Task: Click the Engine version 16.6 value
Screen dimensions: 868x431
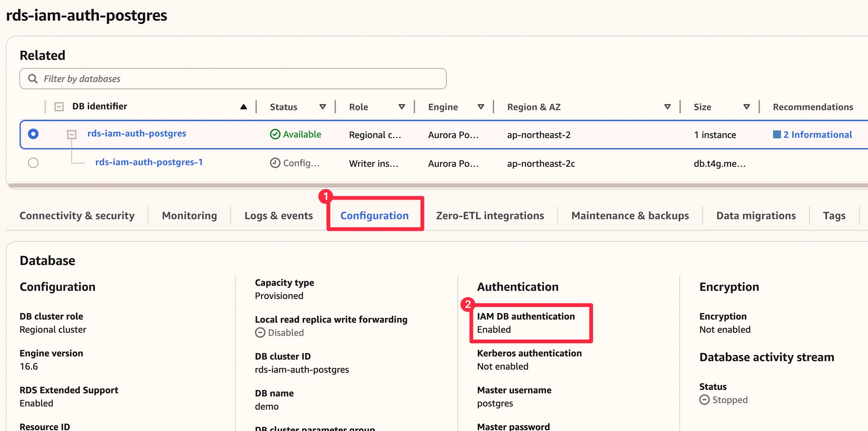Action: coord(29,366)
